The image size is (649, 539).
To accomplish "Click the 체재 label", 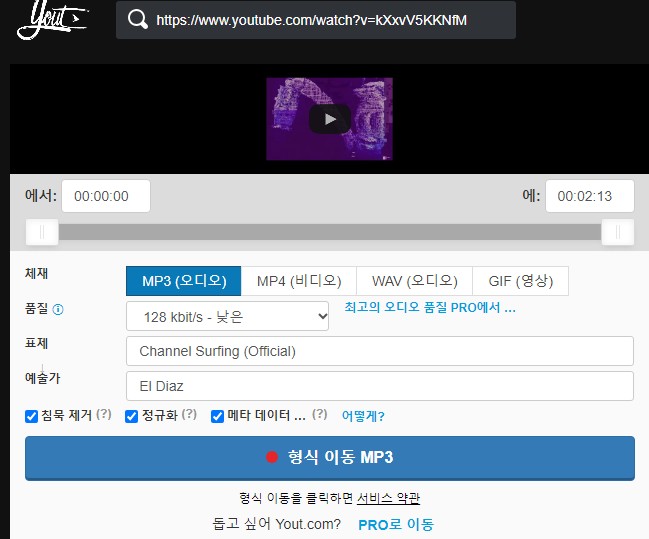I will [x=36, y=273].
